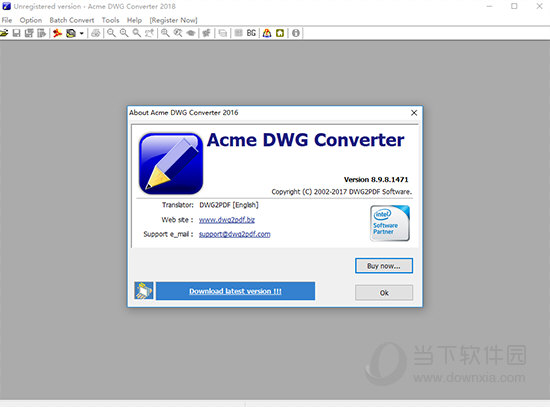Click the regenerate drawing toolbar icon
Screen dimensions: 550x407
[x=207, y=33]
